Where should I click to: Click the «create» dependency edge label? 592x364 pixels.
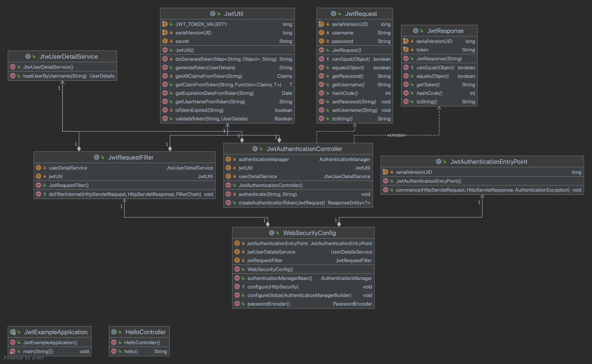pyautogui.click(x=396, y=135)
